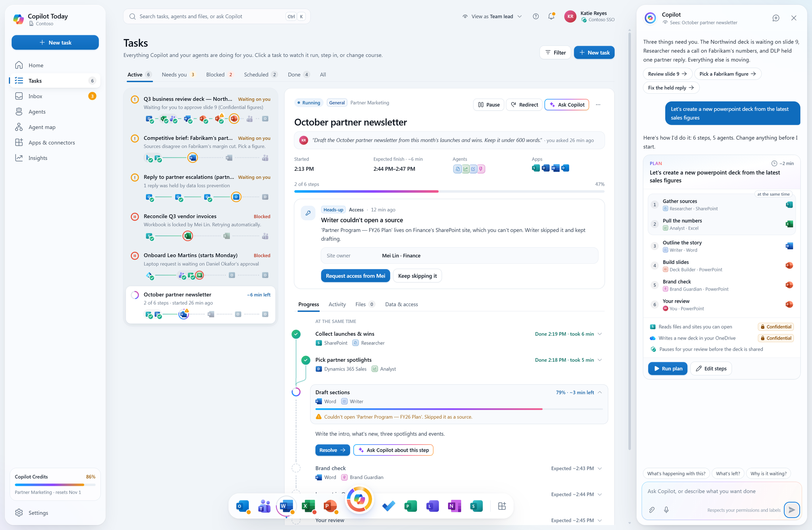Open OneNote from the dock
Screen dimensions: 812x530
tap(454, 506)
